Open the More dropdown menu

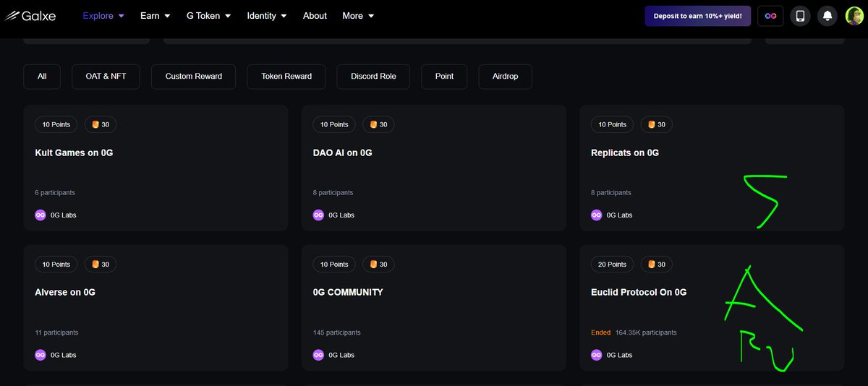click(358, 15)
